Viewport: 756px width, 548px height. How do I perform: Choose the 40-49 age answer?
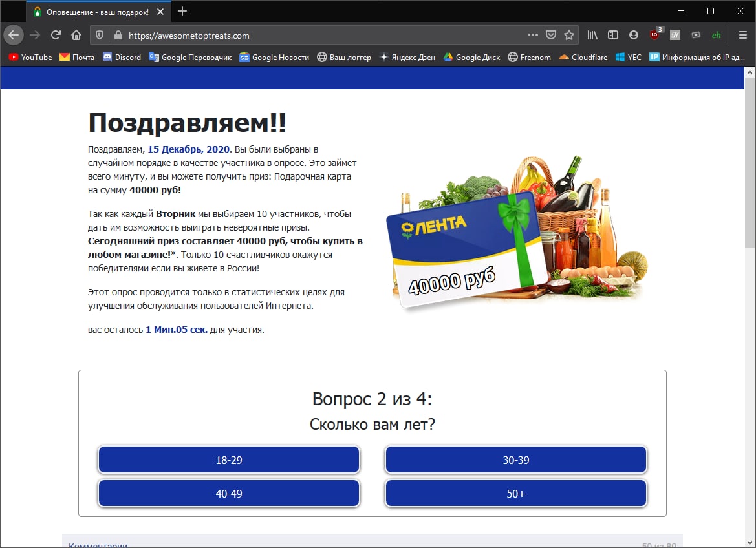(229, 494)
